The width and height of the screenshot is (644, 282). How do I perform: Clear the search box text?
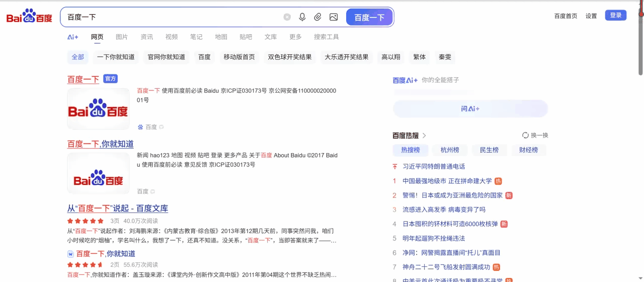(287, 17)
